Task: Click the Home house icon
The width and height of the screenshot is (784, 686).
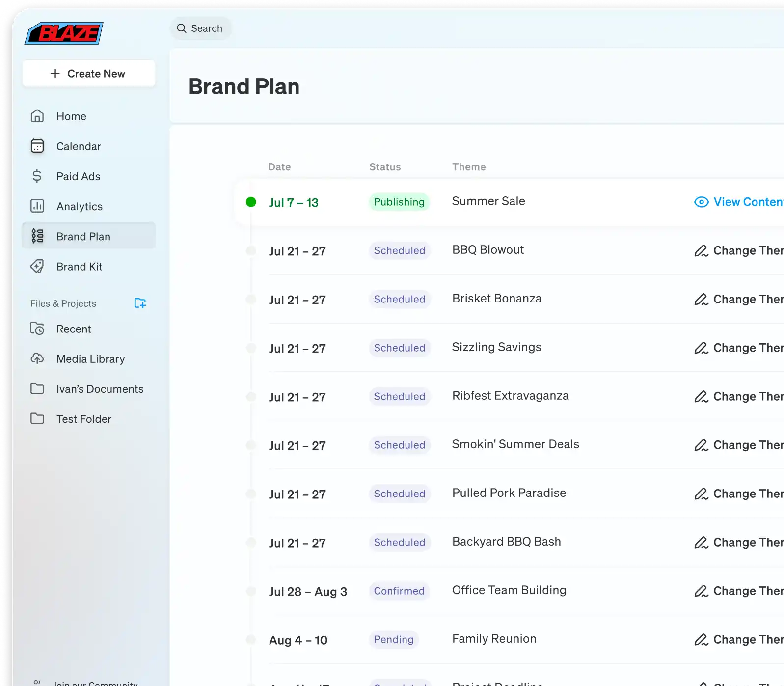Action: pyautogui.click(x=37, y=116)
